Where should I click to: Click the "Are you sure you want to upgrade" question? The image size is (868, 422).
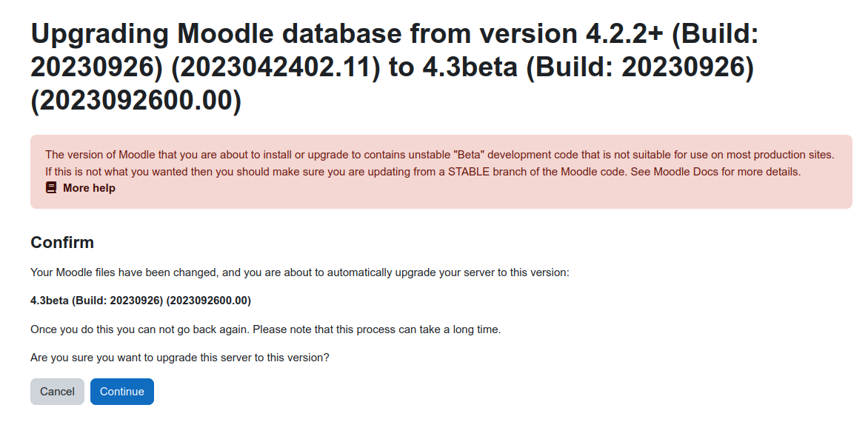180,358
